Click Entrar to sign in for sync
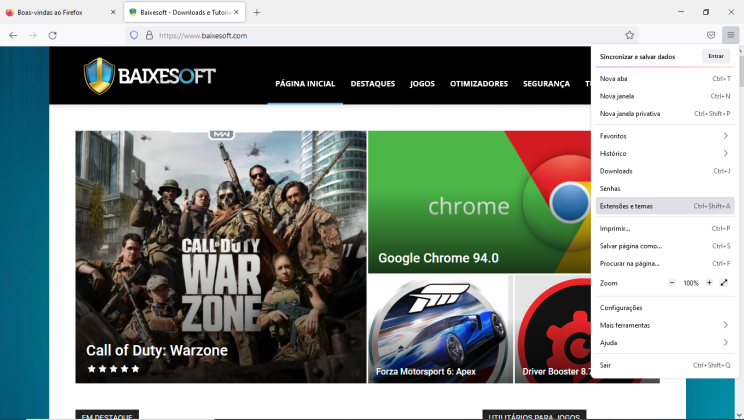 [716, 56]
